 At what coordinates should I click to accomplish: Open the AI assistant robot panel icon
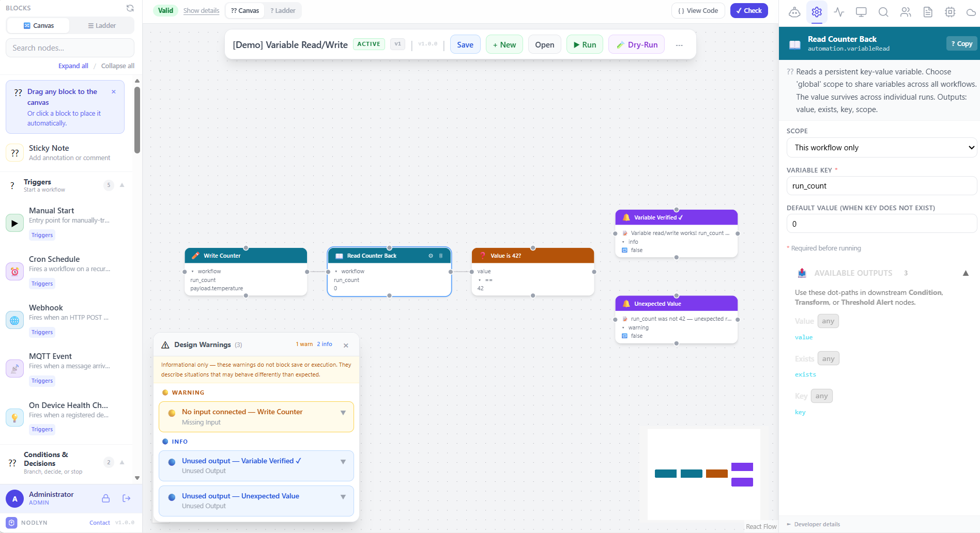click(x=794, y=12)
